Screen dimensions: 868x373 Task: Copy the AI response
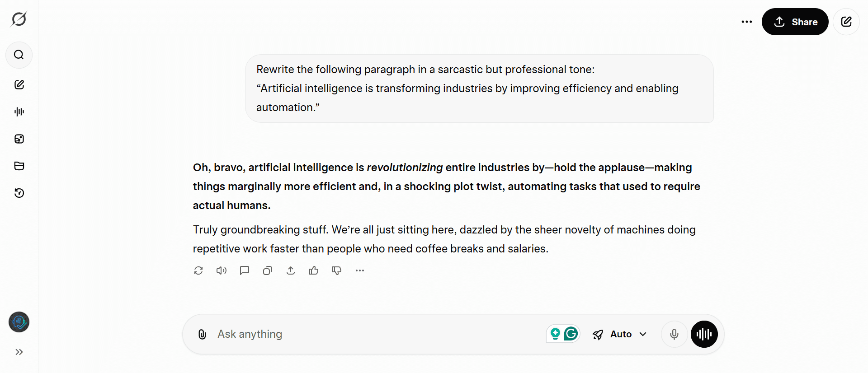pos(267,270)
